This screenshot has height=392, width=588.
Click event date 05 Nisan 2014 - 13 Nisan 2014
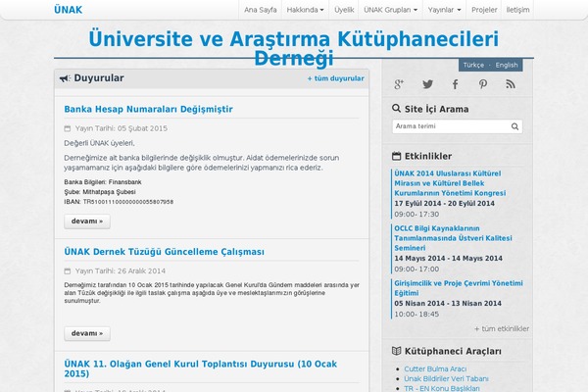tap(448, 304)
